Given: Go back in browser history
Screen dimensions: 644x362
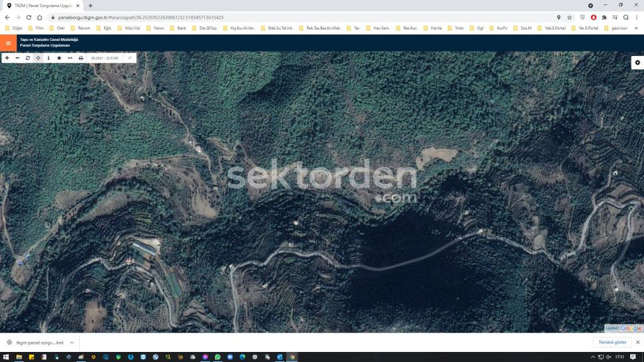Looking at the screenshot, I should pos(8,17).
